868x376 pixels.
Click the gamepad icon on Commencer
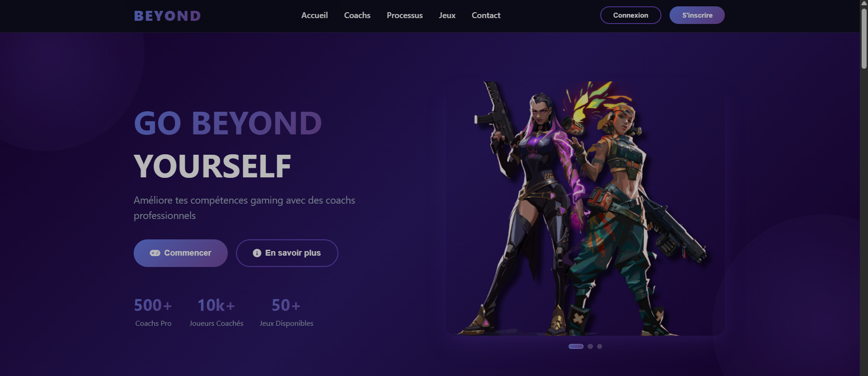(x=155, y=253)
